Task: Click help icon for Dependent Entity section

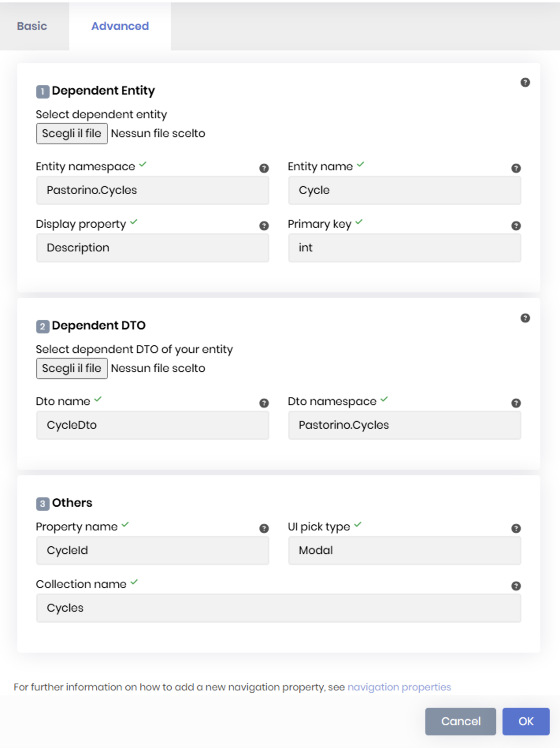Action: point(525,82)
